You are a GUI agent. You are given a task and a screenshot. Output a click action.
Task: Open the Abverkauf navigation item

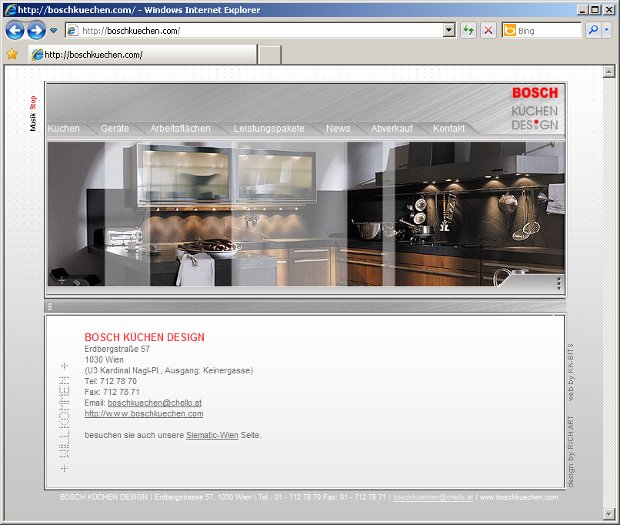(x=392, y=128)
